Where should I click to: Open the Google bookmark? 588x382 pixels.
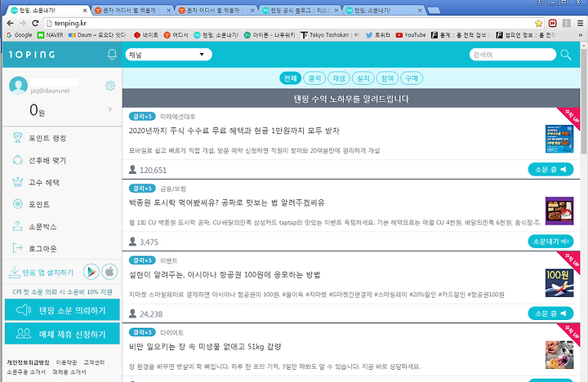pyautogui.click(x=20, y=35)
